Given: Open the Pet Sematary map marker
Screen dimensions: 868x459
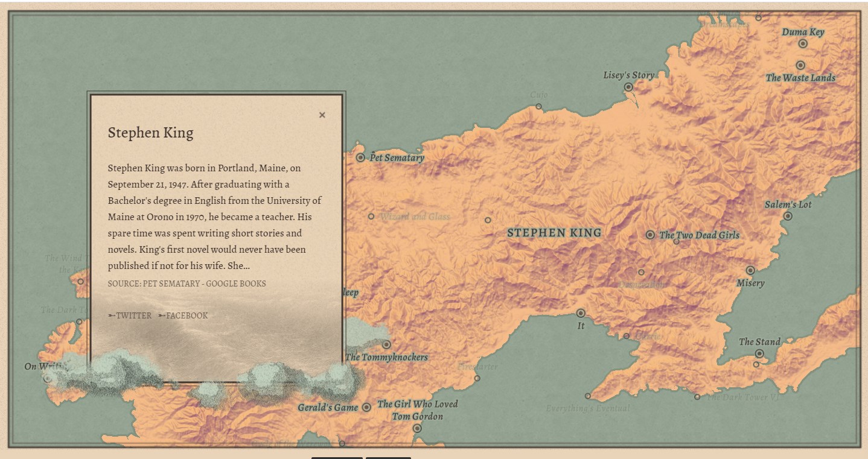Looking at the screenshot, I should (360, 157).
